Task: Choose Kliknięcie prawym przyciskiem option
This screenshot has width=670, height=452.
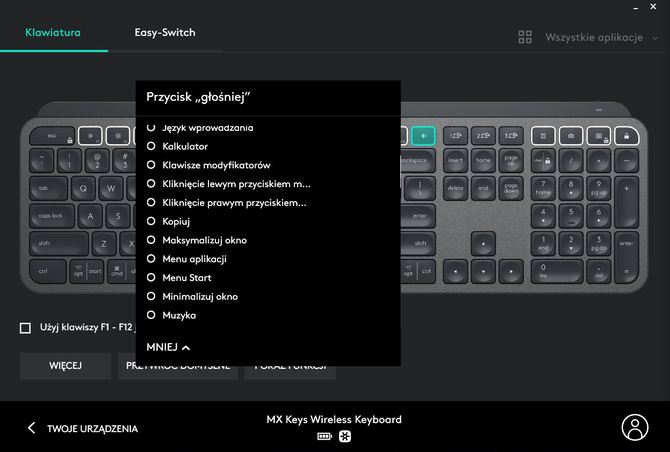Action: (226, 203)
